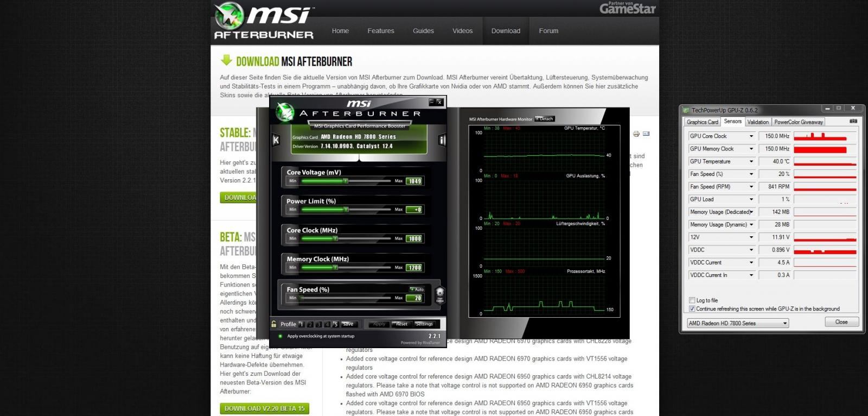868x416 pixels.
Task: Select Afterburner profile slot 1
Action: pyautogui.click(x=302, y=324)
